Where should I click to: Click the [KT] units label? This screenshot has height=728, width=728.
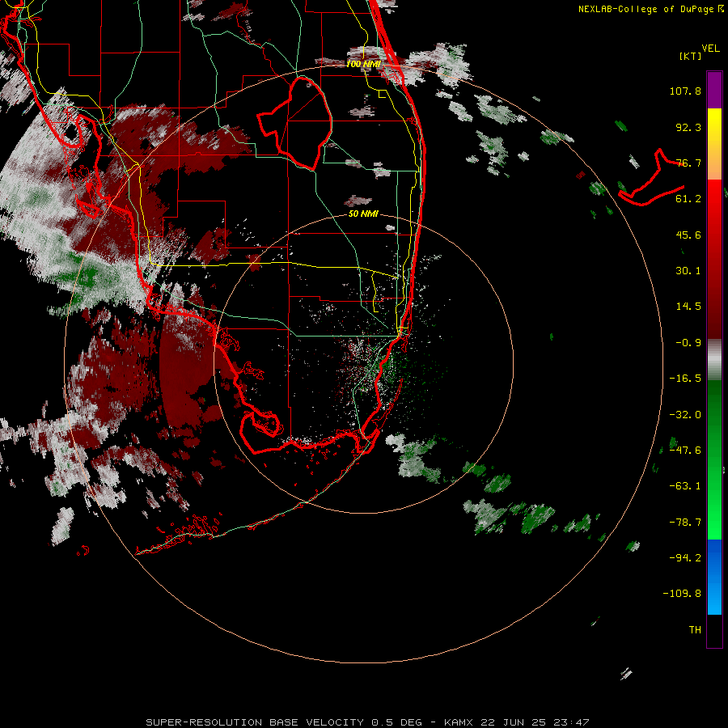690,56
